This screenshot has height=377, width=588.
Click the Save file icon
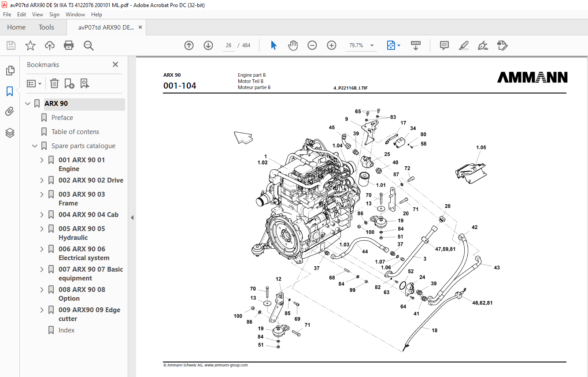pos(11,45)
